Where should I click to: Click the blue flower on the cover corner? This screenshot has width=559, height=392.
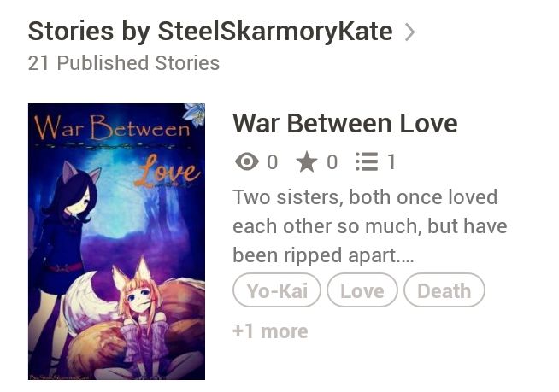point(194,114)
